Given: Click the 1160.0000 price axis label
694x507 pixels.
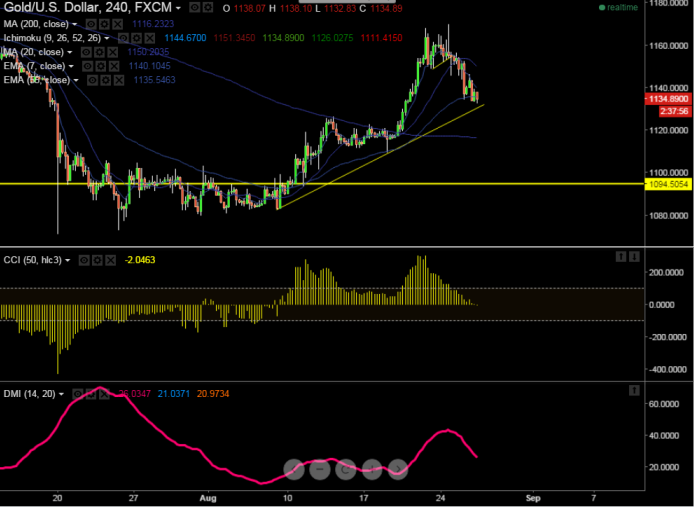Looking at the screenshot, I should click(x=670, y=46).
